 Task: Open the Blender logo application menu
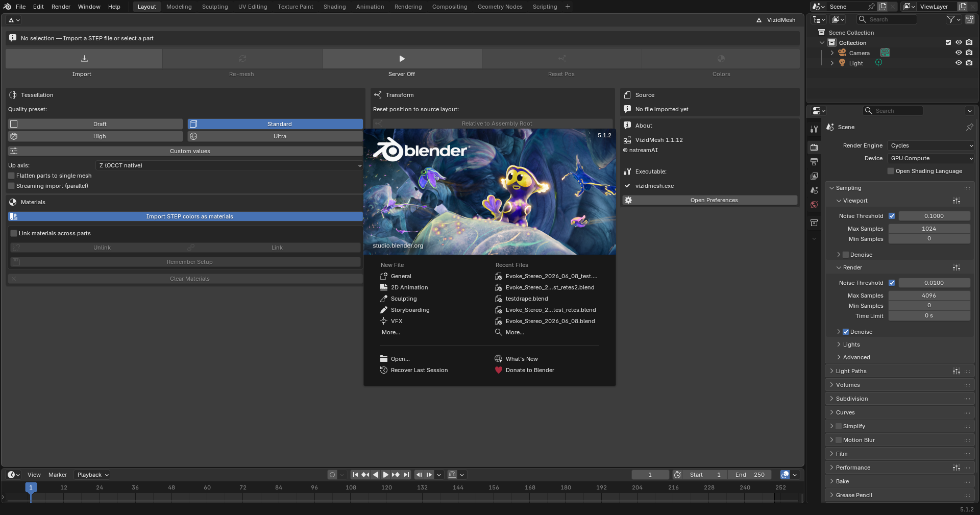7,7
